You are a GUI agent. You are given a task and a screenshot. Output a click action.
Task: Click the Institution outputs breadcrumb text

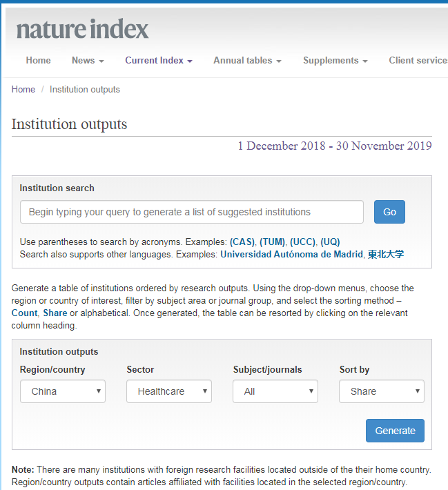tap(85, 90)
